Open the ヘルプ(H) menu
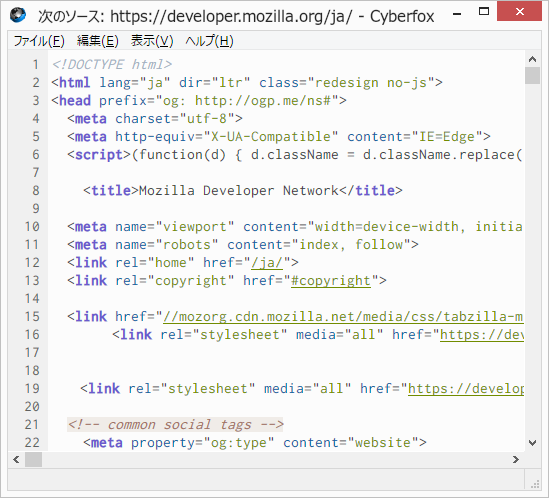The image size is (549, 498). click(209, 41)
